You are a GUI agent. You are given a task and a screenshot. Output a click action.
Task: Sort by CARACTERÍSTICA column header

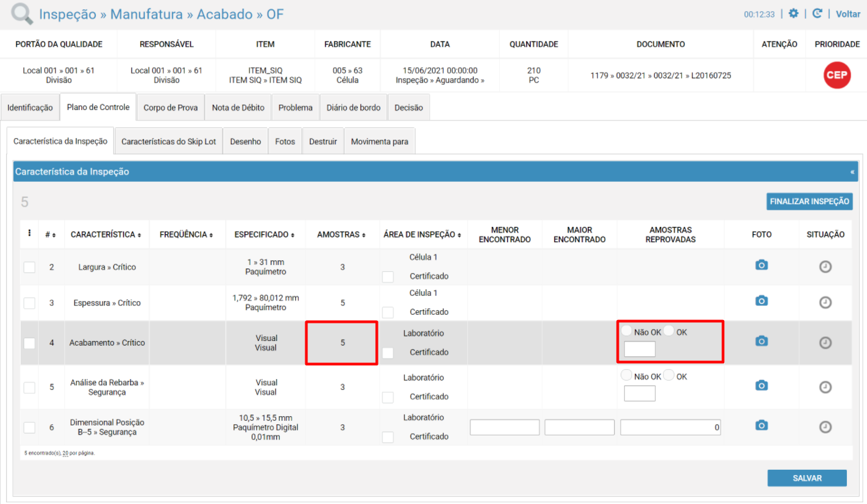tap(106, 235)
